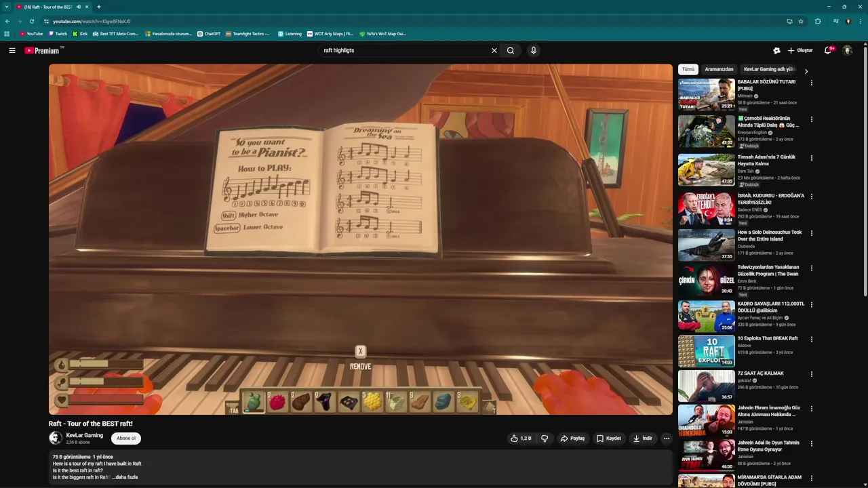Screen dimensions: 868x488
Task: Open Chrome three-dot menu
Action: click(861, 21)
